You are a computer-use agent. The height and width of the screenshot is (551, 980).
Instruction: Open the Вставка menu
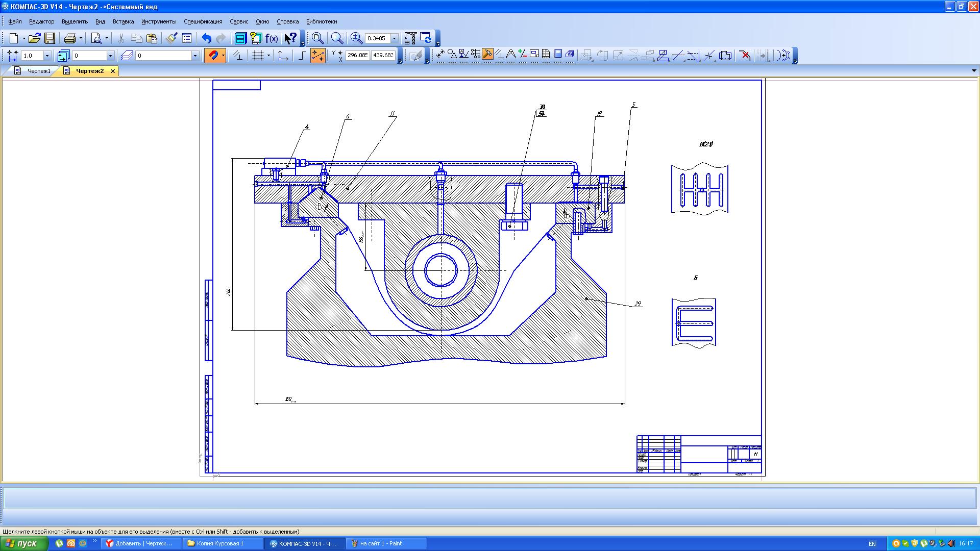(123, 21)
